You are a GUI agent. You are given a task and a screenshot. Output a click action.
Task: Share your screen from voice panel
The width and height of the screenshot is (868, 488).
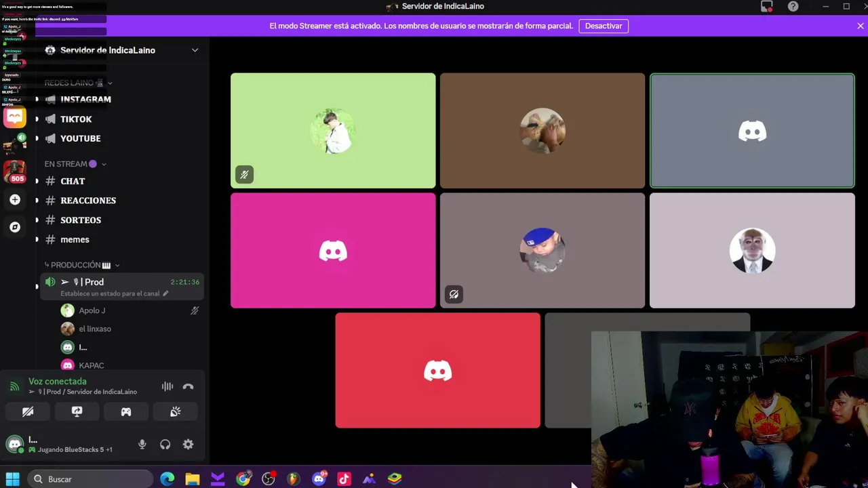tap(77, 411)
